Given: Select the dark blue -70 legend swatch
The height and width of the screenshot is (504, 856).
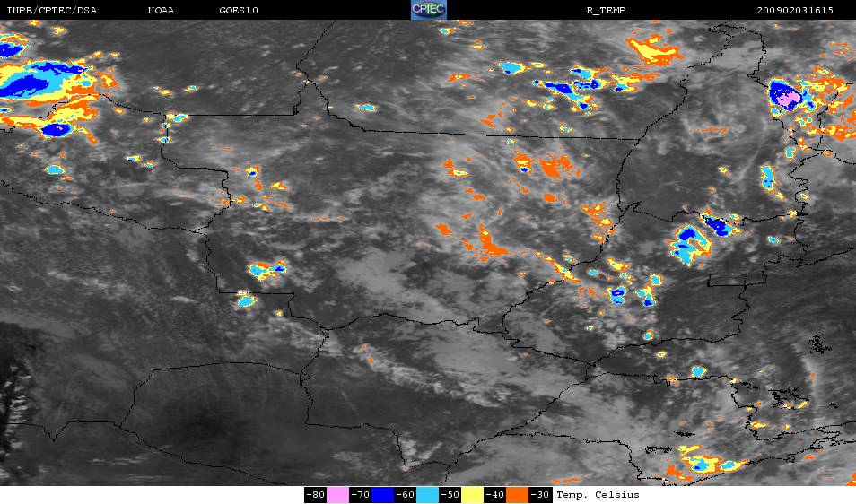Looking at the screenshot, I should click(x=383, y=495).
